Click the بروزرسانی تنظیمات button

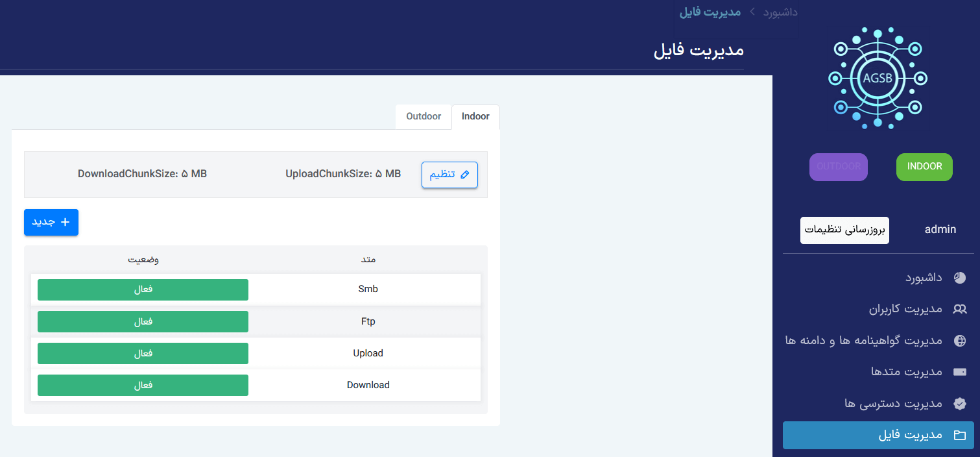[844, 230]
